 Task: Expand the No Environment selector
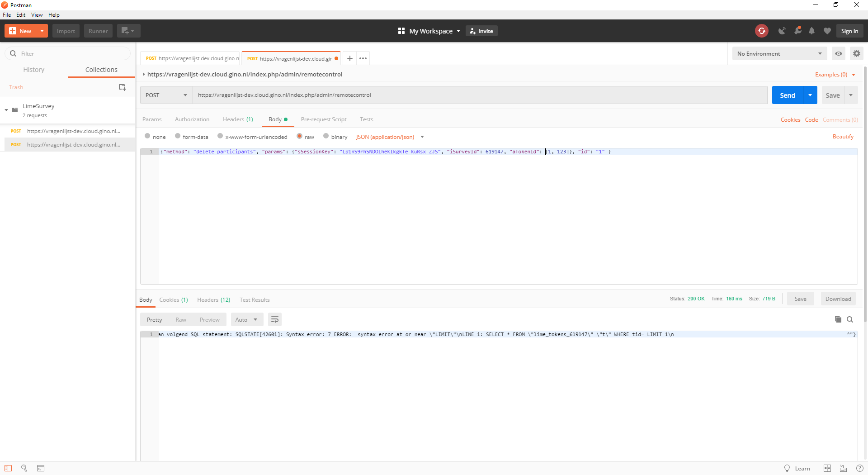coord(779,53)
